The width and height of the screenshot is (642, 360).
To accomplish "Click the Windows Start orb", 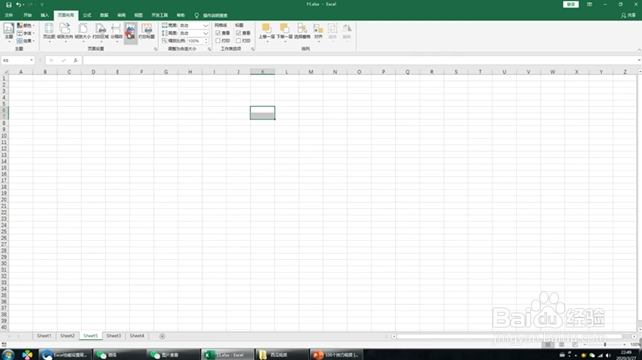I will point(8,355).
